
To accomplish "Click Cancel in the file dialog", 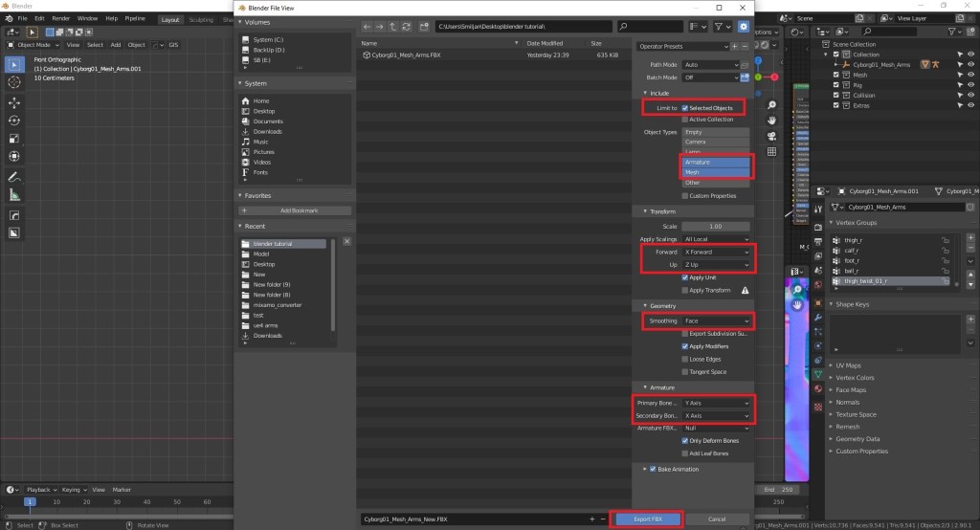I will (716, 519).
